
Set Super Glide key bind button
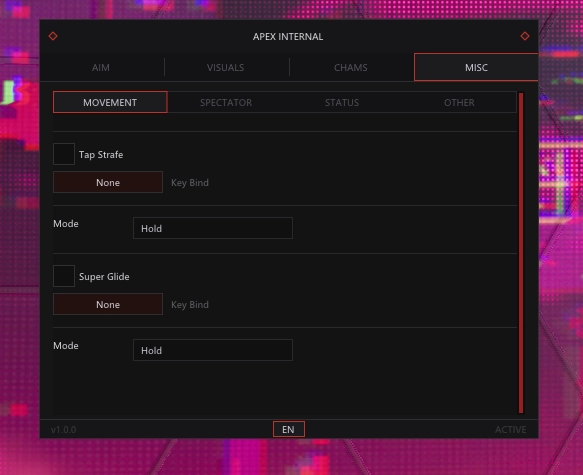(108, 304)
